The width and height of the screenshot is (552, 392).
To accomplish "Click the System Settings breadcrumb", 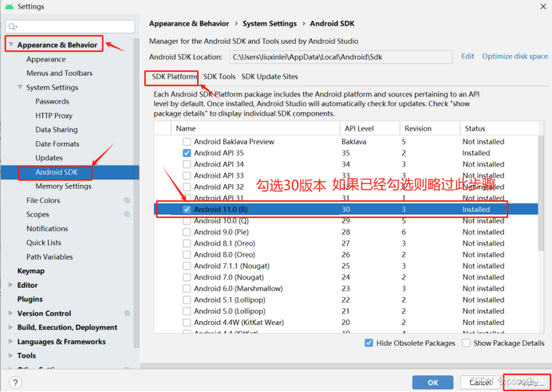I will pyautogui.click(x=270, y=24).
